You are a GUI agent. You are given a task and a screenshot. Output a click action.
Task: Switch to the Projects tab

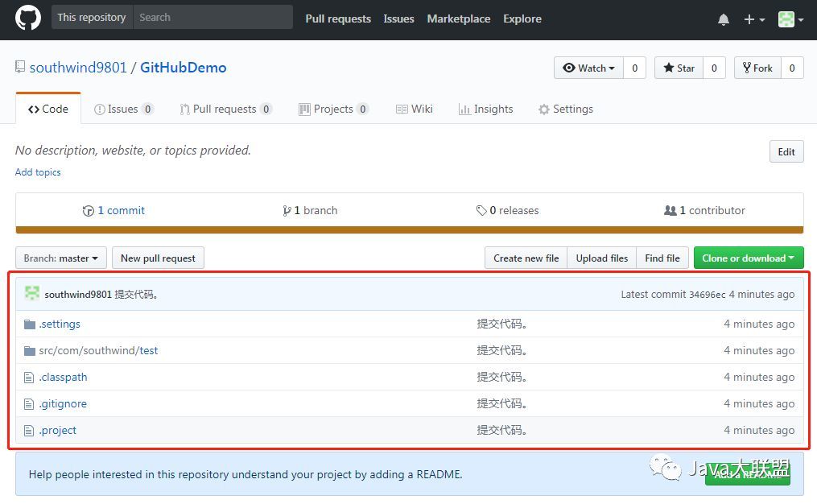click(333, 109)
